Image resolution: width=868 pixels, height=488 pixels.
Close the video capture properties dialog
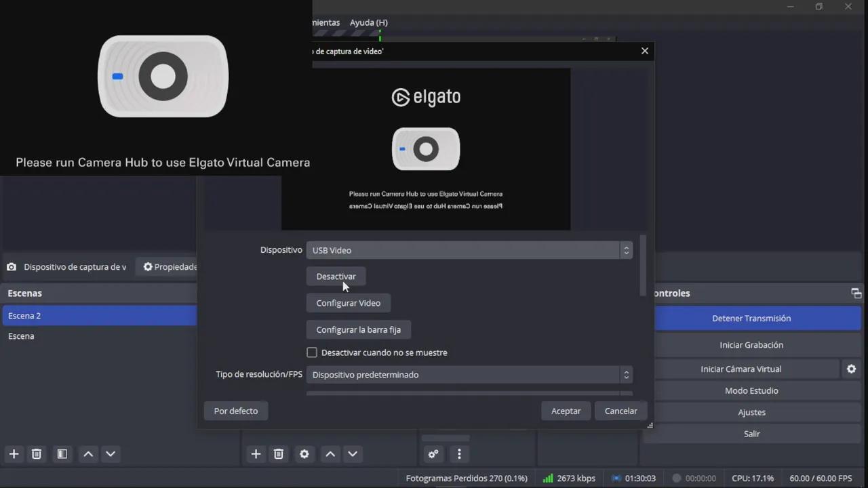click(x=645, y=51)
